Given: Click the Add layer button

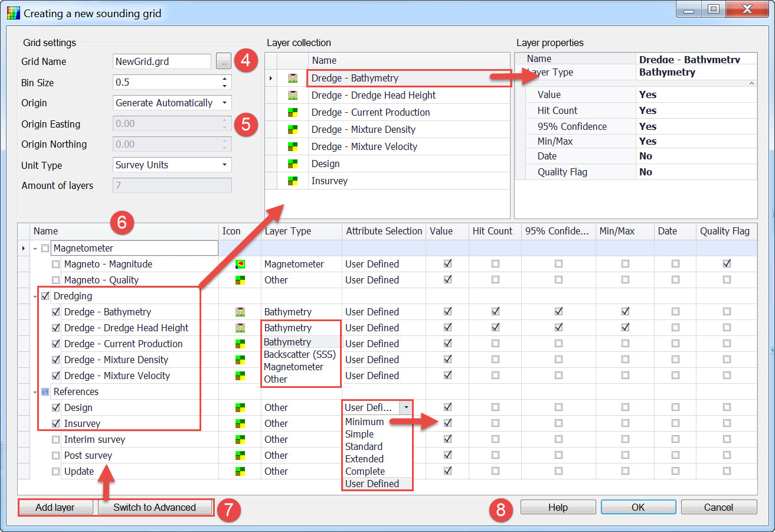Looking at the screenshot, I should [55, 507].
